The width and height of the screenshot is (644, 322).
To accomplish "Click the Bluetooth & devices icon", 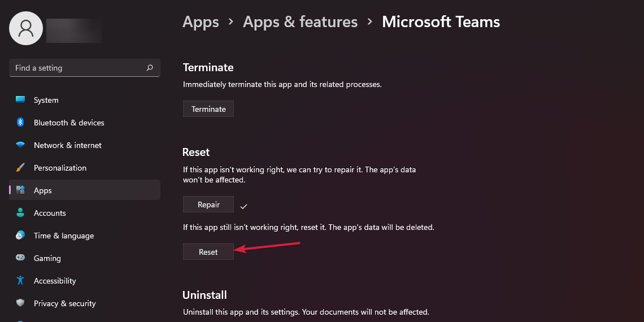I will (x=20, y=123).
